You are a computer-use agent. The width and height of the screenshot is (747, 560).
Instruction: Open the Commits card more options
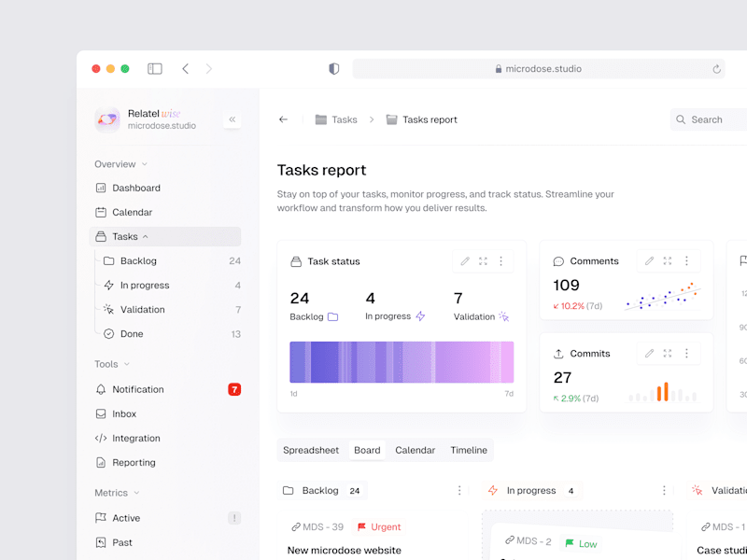point(686,354)
